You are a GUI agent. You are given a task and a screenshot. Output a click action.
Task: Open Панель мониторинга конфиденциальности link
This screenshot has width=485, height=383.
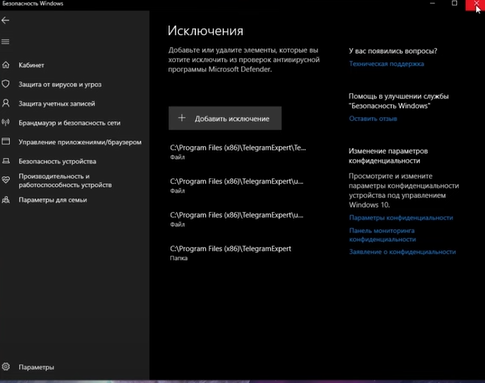(x=382, y=235)
